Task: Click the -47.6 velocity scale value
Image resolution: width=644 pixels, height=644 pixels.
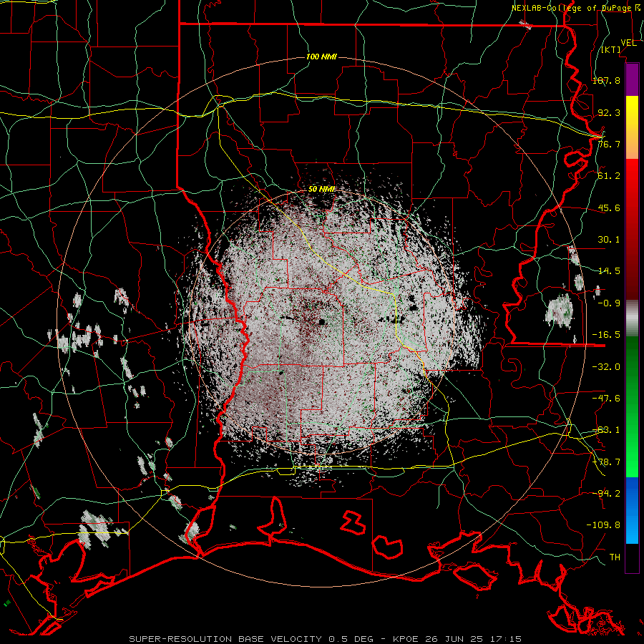Action: click(x=606, y=399)
